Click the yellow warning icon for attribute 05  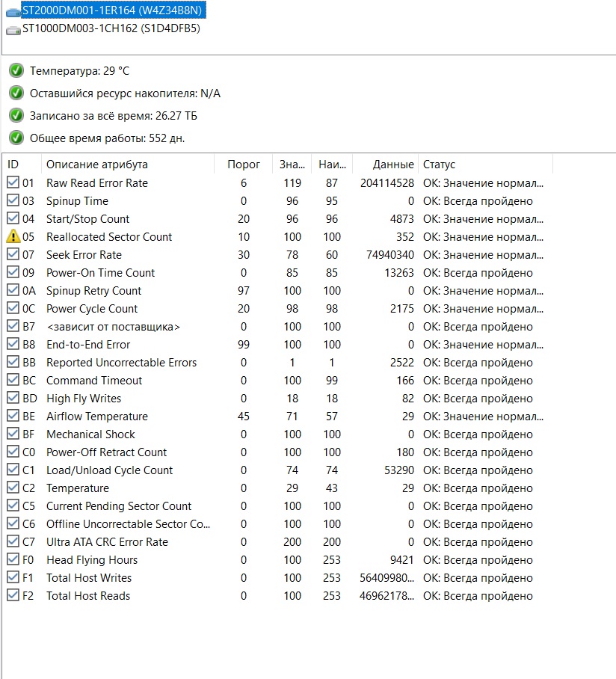click(13, 237)
